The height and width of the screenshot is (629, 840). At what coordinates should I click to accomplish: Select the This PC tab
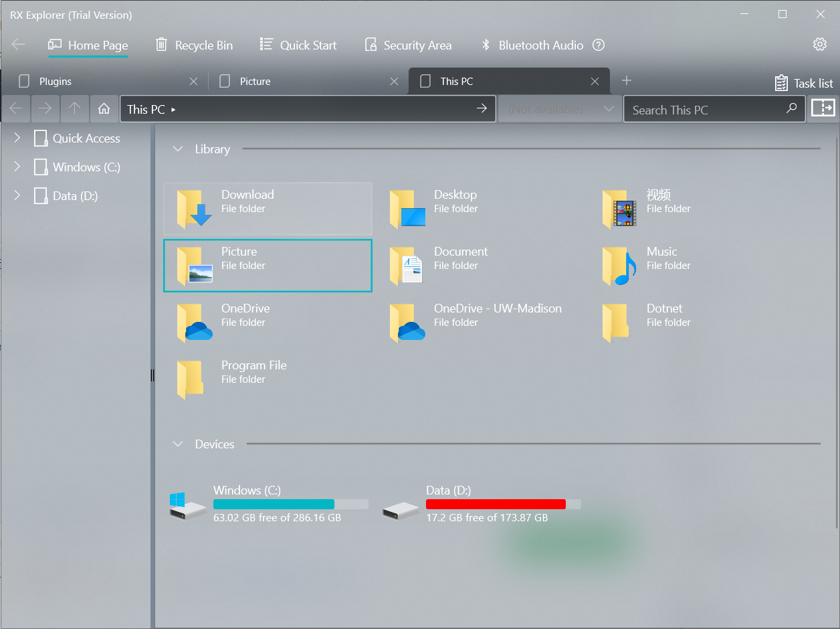(508, 82)
